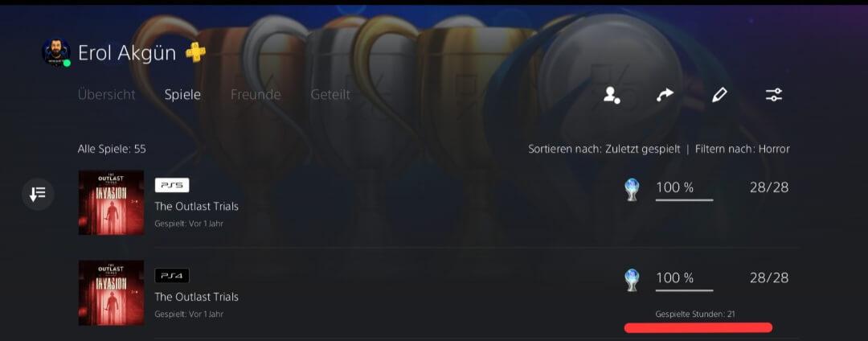Open the Sortieren nach: Zuletzt gespielt option

tap(604, 149)
